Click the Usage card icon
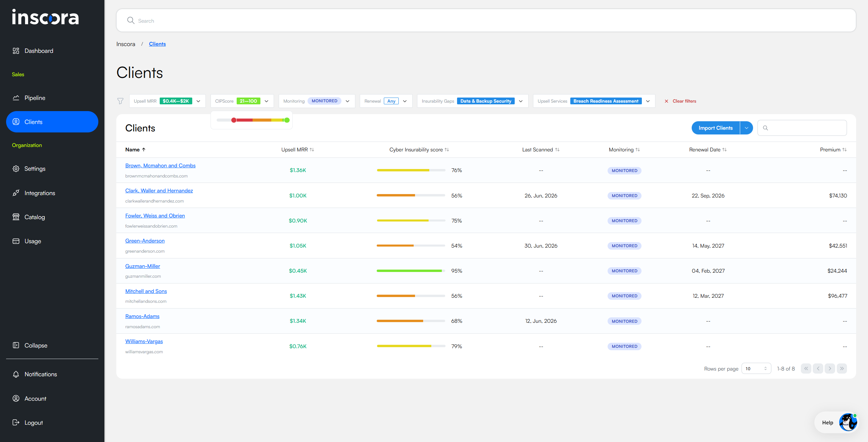The height and width of the screenshot is (442, 868). (x=16, y=241)
